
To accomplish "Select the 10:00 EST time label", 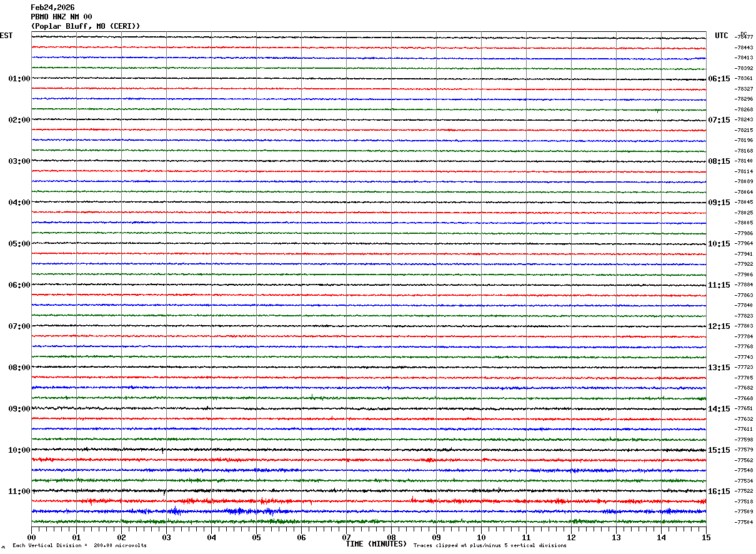I will tap(19, 450).
